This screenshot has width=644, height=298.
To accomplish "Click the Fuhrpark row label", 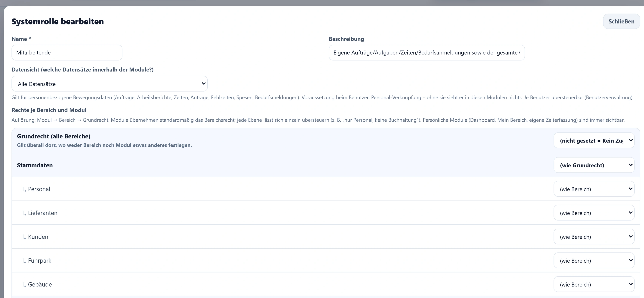I will (x=39, y=261).
